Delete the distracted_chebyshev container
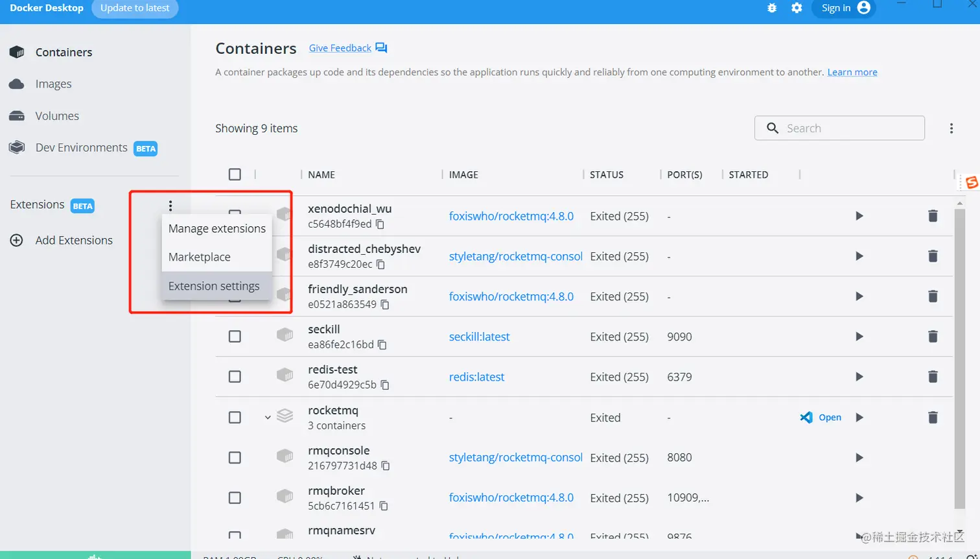The image size is (980, 559). click(933, 256)
